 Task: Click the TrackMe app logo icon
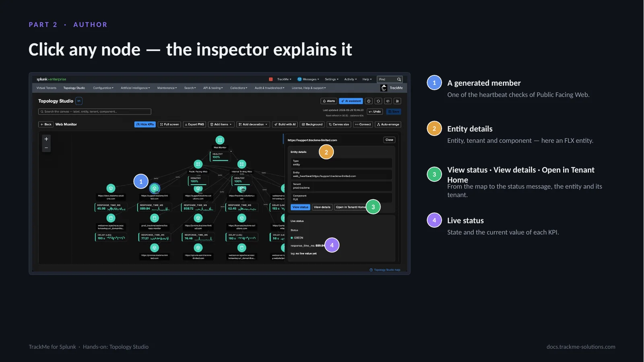(x=384, y=88)
